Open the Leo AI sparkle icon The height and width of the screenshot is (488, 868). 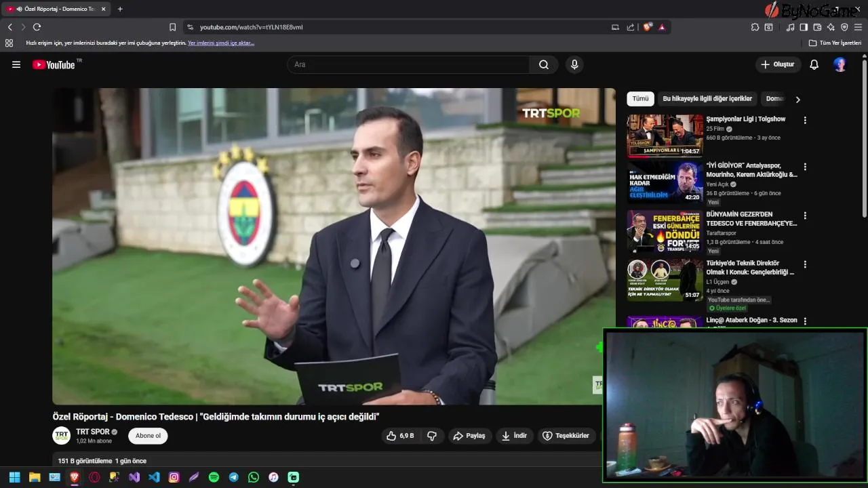click(831, 27)
